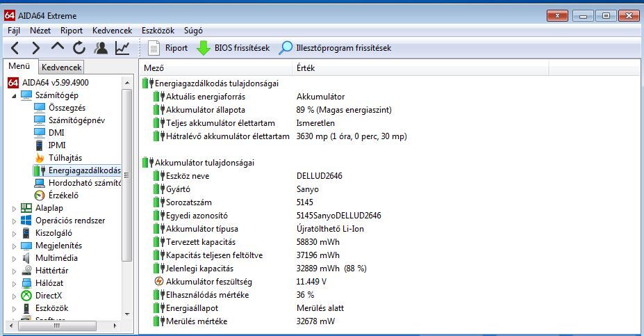This screenshot has width=644, height=336.
Task: Click the value 32678 mW
Action: click(315, 321)
